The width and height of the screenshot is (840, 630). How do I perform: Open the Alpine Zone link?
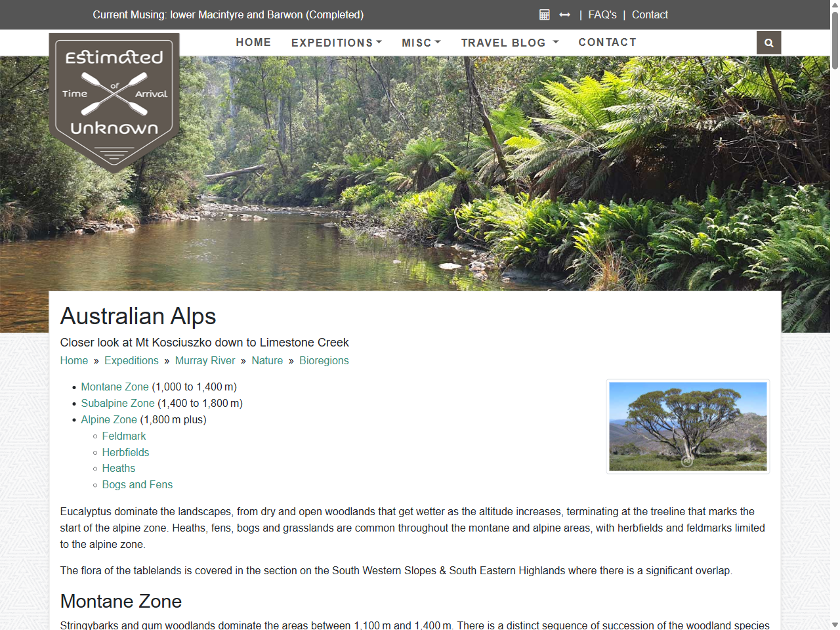pos(109,419)
